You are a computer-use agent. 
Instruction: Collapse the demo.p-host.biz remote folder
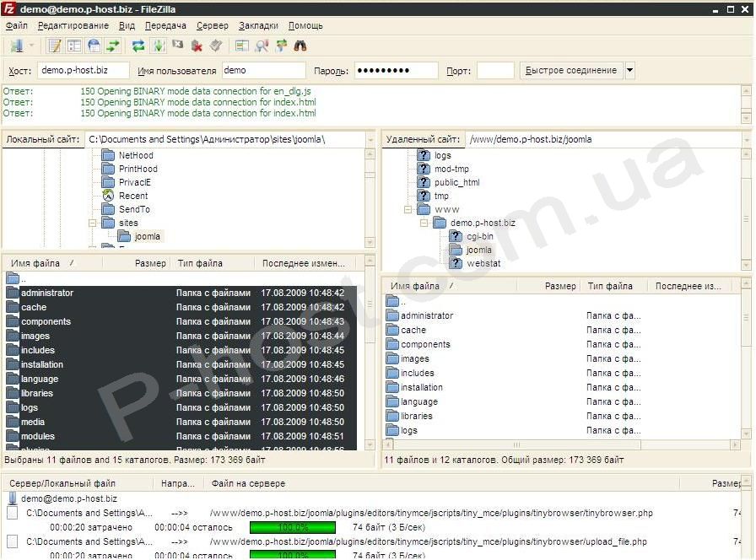pos(424,223)
